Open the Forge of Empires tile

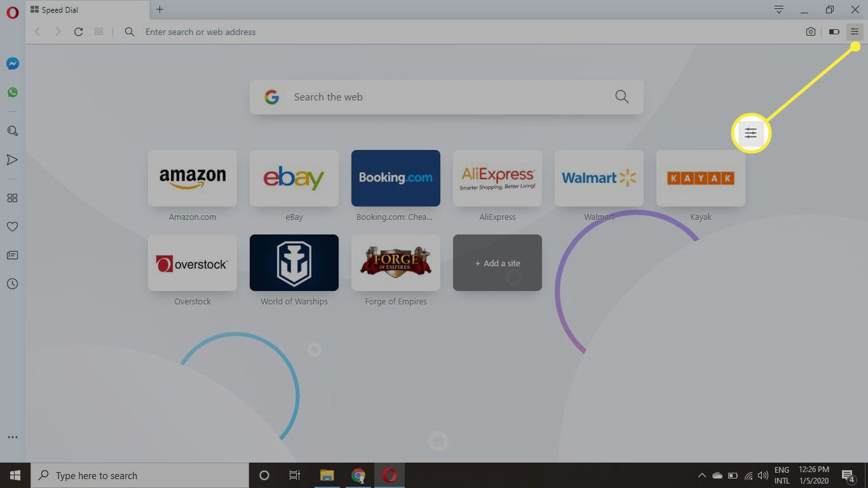point(396,262)
